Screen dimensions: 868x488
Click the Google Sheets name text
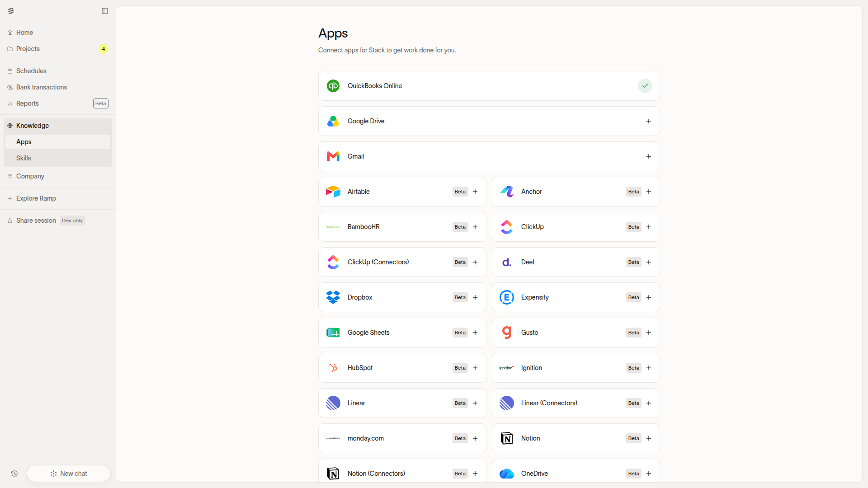(368, 333)
